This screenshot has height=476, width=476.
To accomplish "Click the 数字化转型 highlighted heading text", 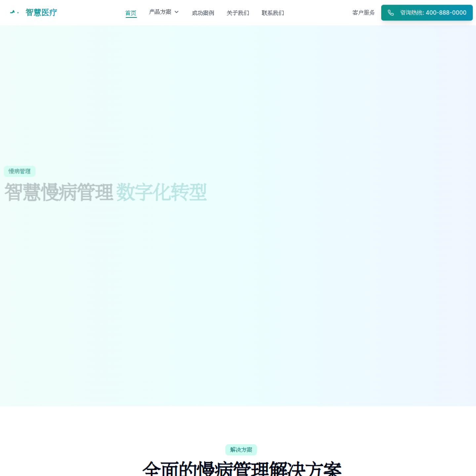I will (x=162, y=192).
